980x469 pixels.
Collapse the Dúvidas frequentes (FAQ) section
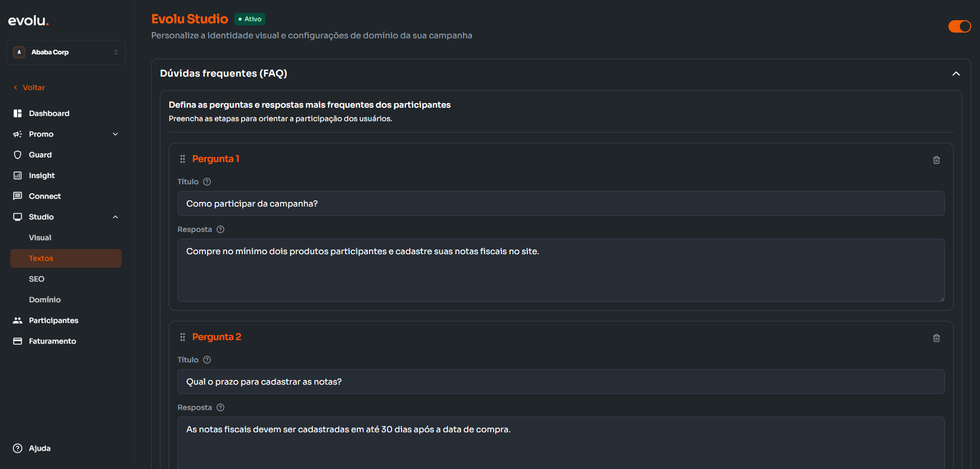pos(956,74)
